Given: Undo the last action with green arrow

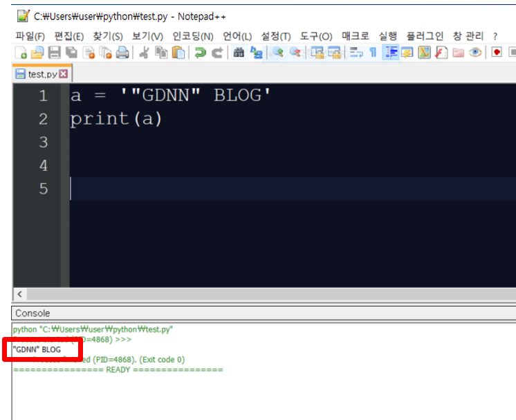Looking at the screenshot, I should pyautogui.click(x=200, y=53).
